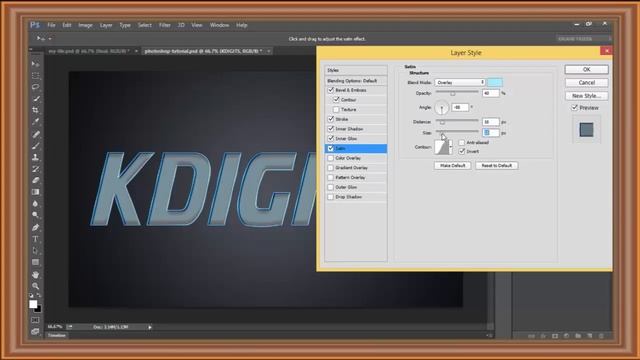
Task: Select the Rectangle shape tool
Action: 36,262
